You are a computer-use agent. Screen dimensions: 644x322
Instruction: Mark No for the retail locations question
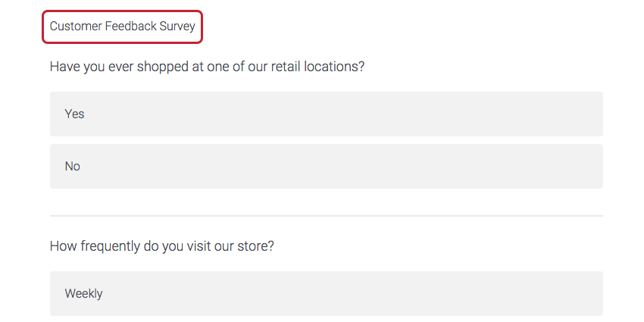pos(326,167)
